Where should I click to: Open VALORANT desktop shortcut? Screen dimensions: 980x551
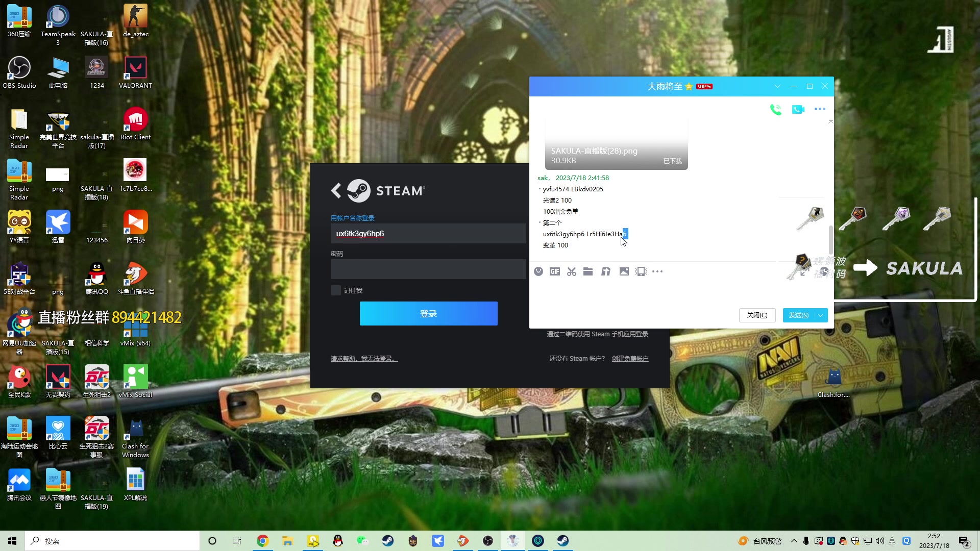(135, 72)
